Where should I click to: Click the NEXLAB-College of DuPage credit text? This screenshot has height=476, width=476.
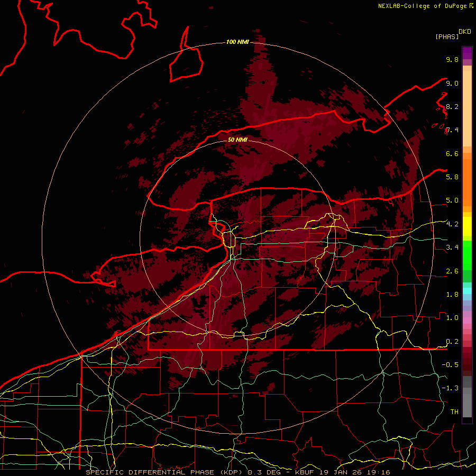pos(422,6)
